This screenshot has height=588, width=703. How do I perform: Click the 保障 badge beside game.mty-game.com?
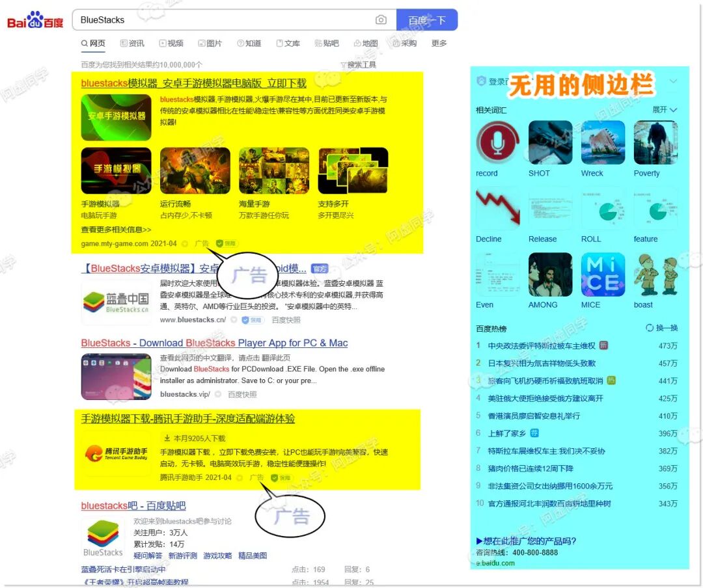point(227,243)
